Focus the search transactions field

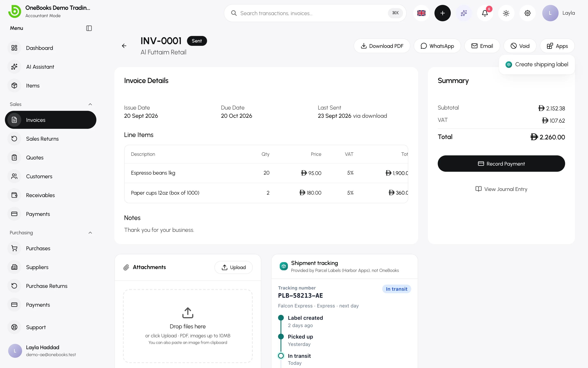tap(315, 13)
